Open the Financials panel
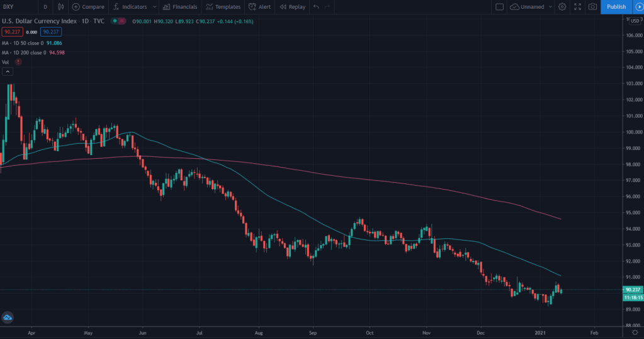This screenshot has height=339, width=644. [180, 7]
